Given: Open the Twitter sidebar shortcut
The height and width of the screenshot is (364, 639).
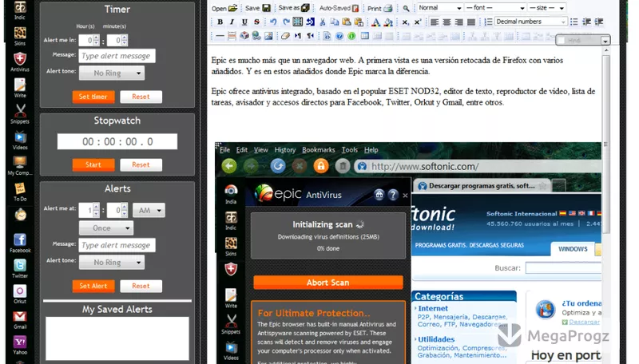Looking at the screenshot, I should 19,269.
